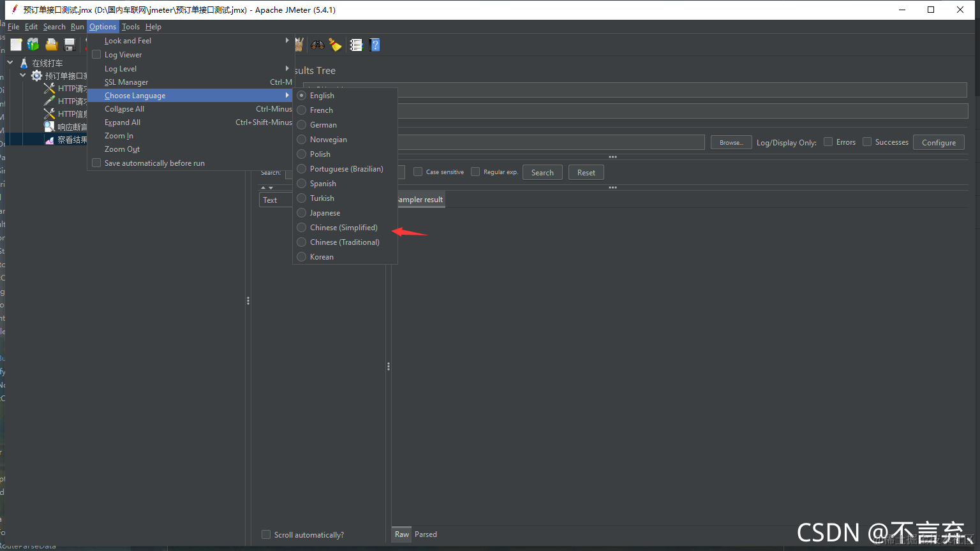Viewport: 980px width, 551px height.
Task: Select the Turkish language option
Action: pos(345,198)
